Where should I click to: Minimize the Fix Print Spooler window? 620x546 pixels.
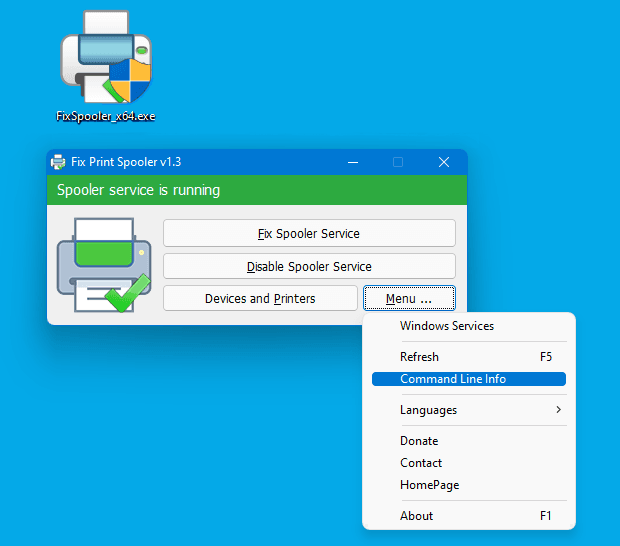pyautogui.click(x=352, y=162)
